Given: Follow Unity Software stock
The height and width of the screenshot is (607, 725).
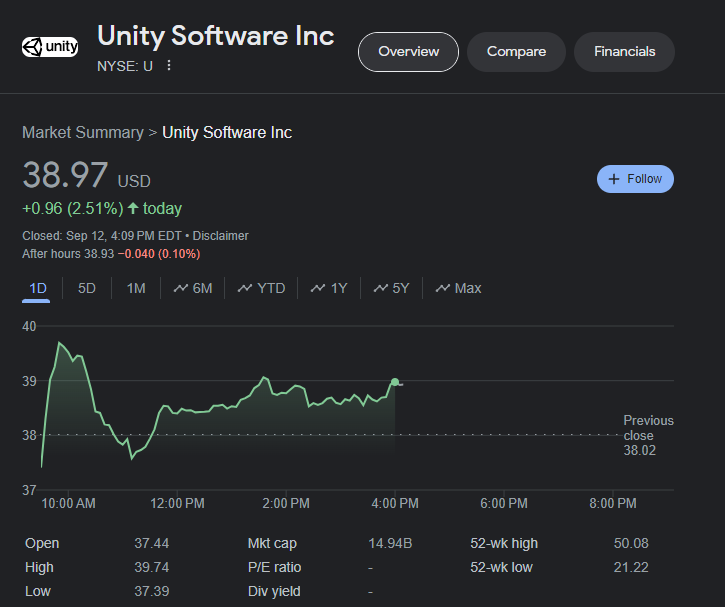Looking at the screenshot, I should [635, 179].
